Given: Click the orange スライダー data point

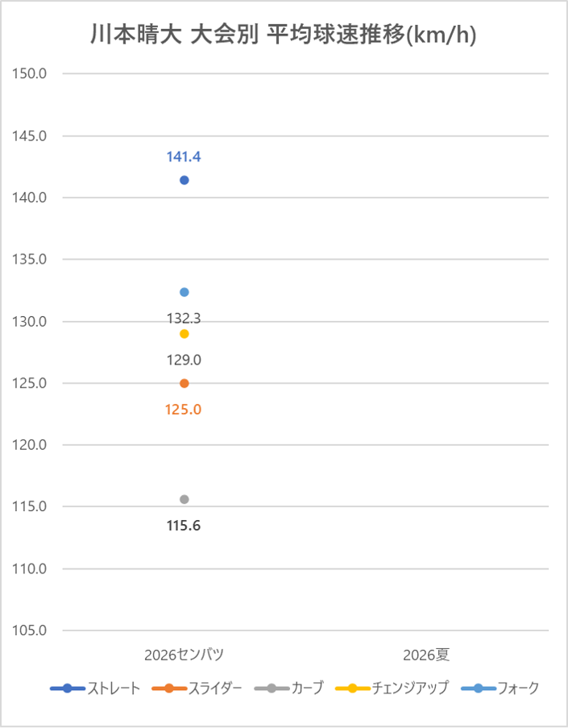Looking at the screenshot, I should pyautogui.click(x=184, y=383).
